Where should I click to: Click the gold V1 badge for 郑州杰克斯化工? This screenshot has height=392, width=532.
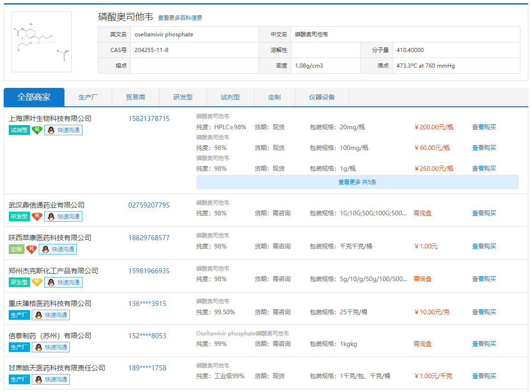[37, 282]
